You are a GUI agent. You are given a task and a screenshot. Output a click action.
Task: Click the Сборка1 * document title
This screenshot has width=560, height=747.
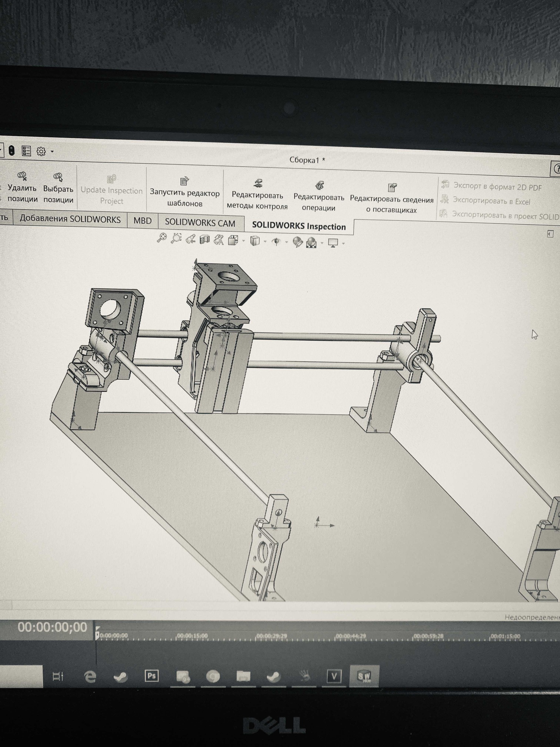[x=307, y=160]
